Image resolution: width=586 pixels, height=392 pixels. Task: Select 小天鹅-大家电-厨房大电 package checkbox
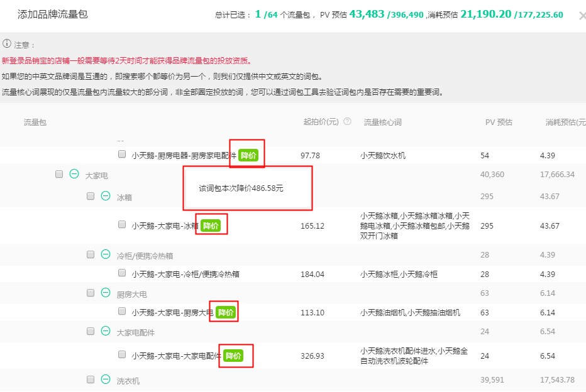(122, 311)
